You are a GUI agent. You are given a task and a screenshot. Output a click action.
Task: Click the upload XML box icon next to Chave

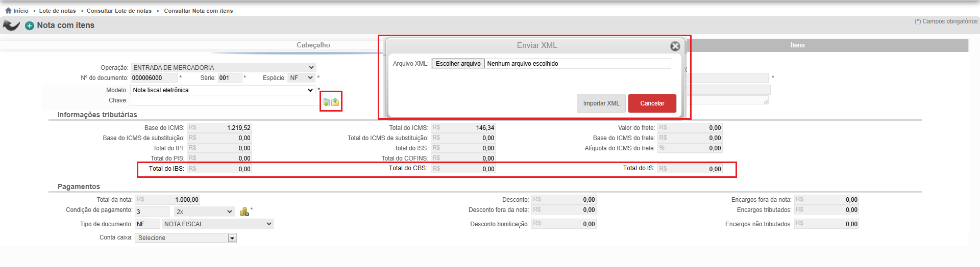(335, 102)
